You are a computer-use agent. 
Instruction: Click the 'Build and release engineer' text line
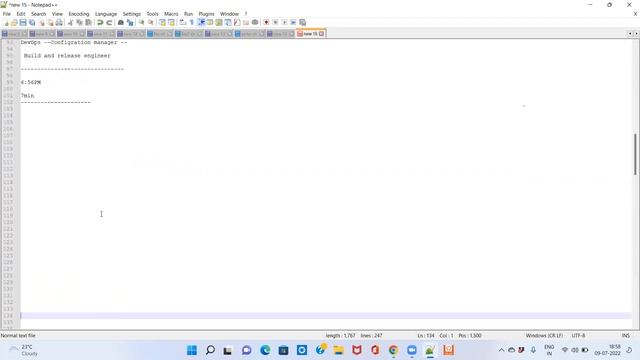coord(67,56)
